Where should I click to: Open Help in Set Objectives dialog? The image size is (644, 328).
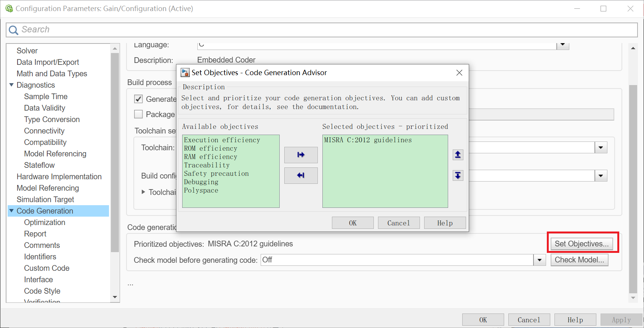click(445, 223)
